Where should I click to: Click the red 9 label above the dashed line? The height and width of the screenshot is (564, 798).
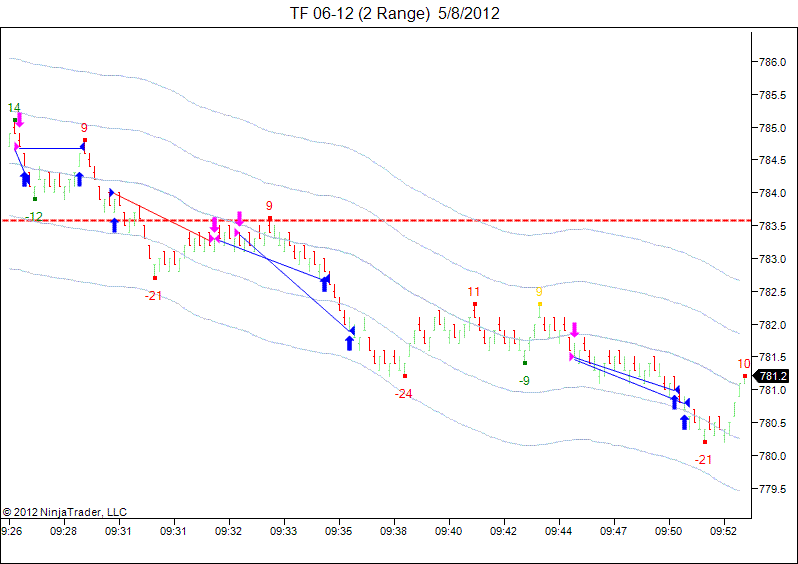(269, 206)
